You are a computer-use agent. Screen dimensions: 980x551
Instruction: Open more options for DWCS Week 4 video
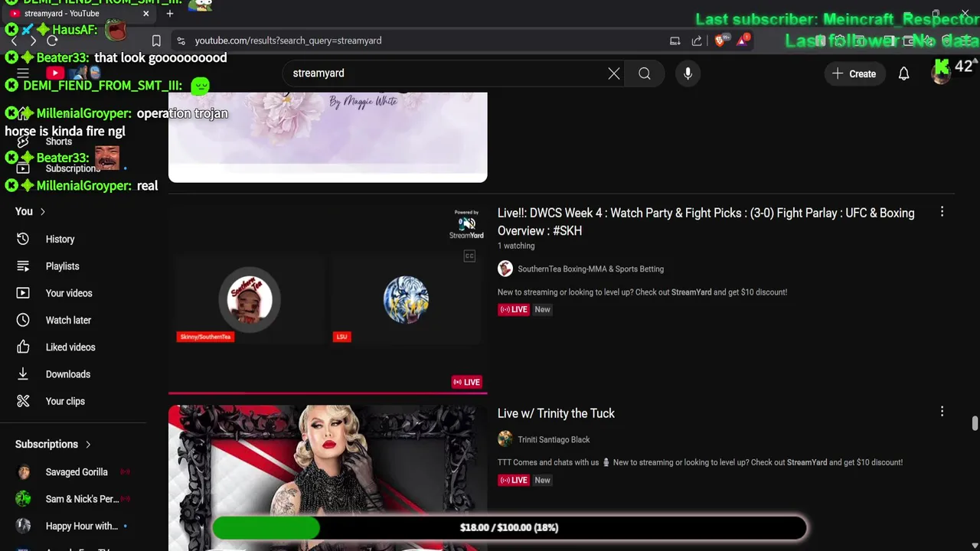click(x=942, y=212)
